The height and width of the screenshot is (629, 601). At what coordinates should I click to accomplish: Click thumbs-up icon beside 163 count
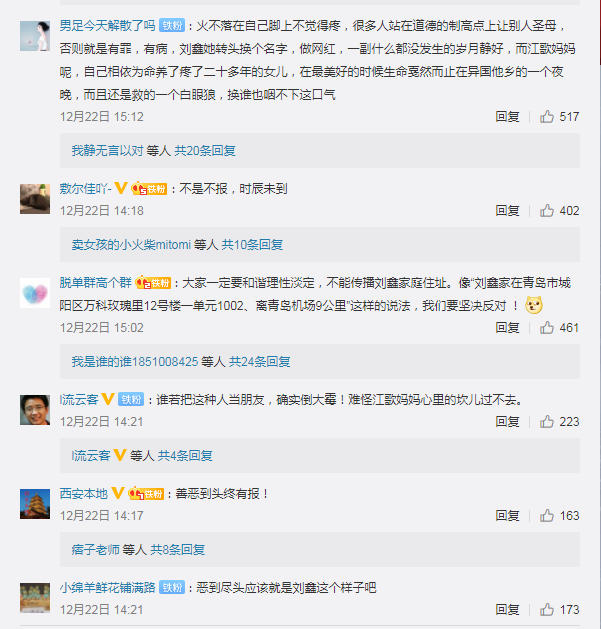click(546, 515)
